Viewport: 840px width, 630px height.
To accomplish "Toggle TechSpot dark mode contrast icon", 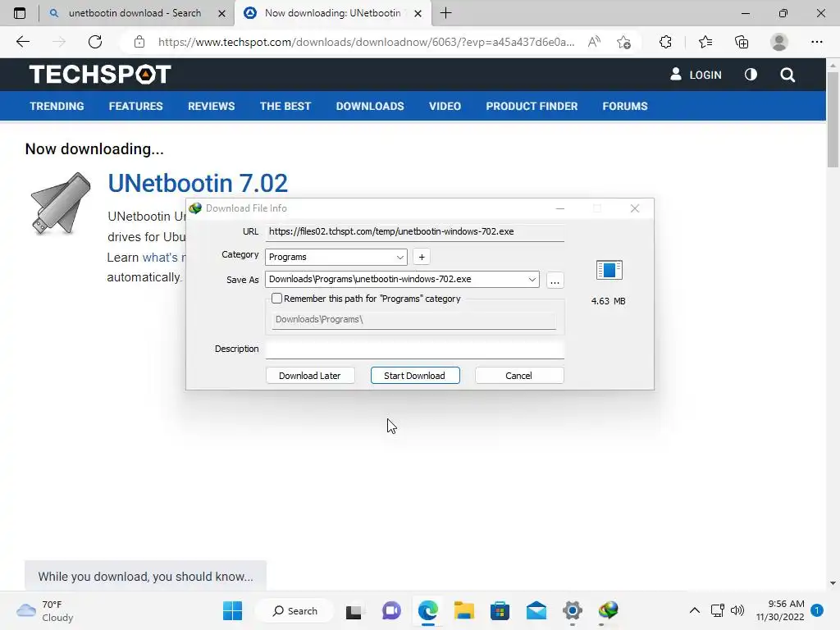I will [751, 75].
